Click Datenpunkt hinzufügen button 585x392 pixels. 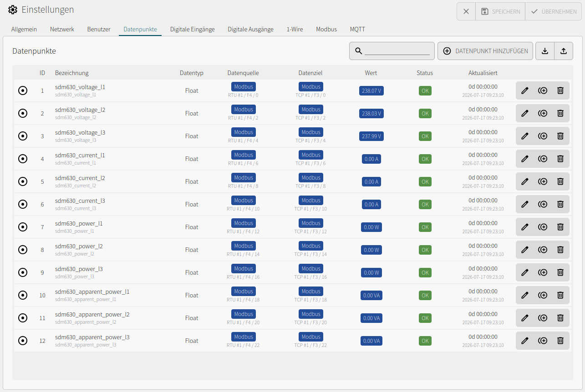[486, 51]
